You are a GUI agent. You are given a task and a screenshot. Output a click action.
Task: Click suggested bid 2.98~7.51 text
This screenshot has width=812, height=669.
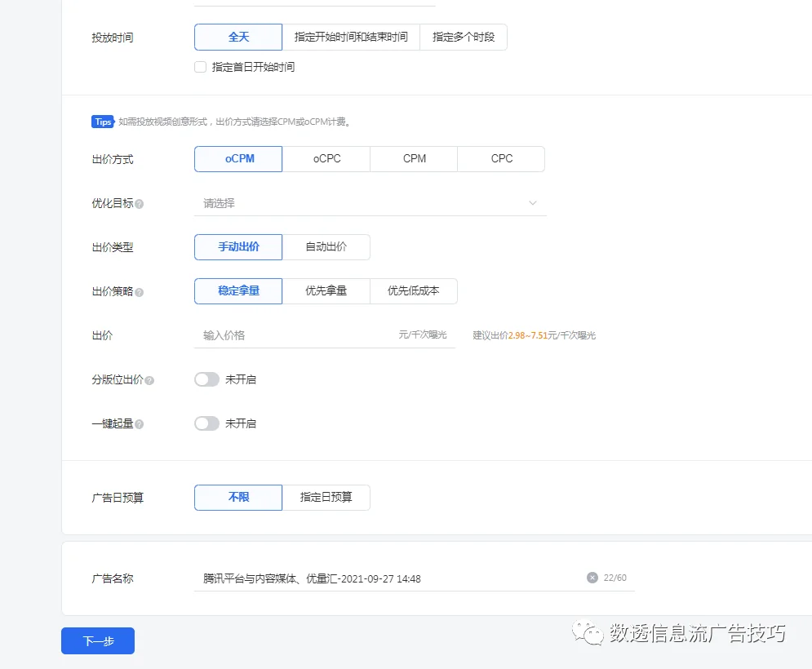[528, 335]
